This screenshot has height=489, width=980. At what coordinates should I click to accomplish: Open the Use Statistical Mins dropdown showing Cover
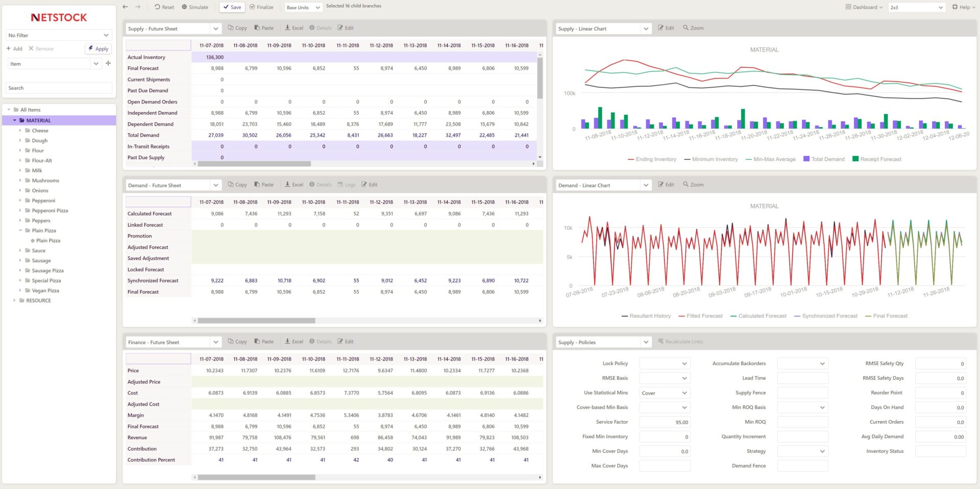tap(665, 393)
